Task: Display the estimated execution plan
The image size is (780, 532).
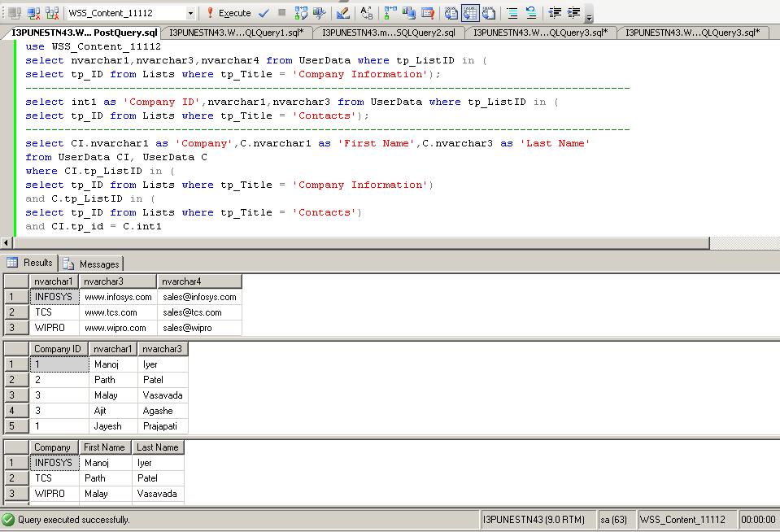Action: [x=300, y=13]
